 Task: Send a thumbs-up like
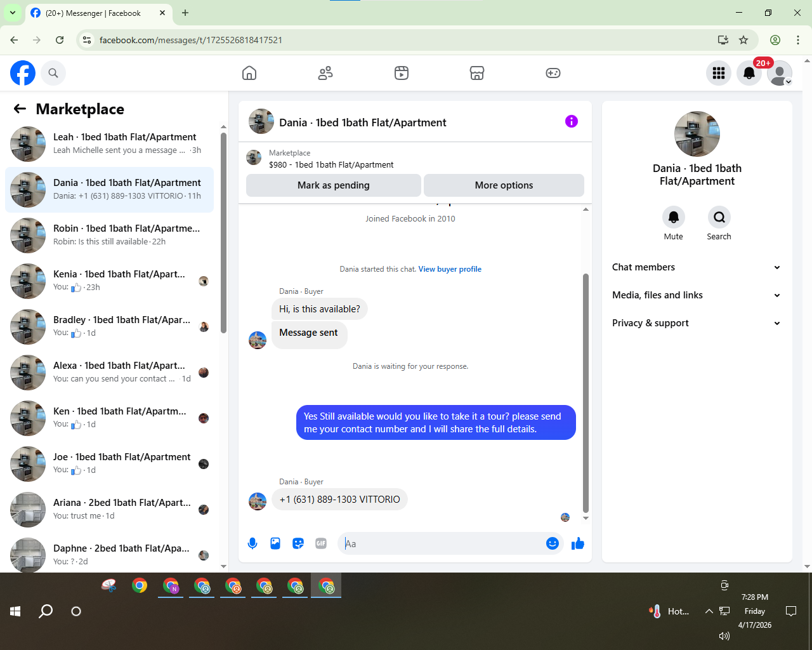pyautogui.click(x=578, y=543)
